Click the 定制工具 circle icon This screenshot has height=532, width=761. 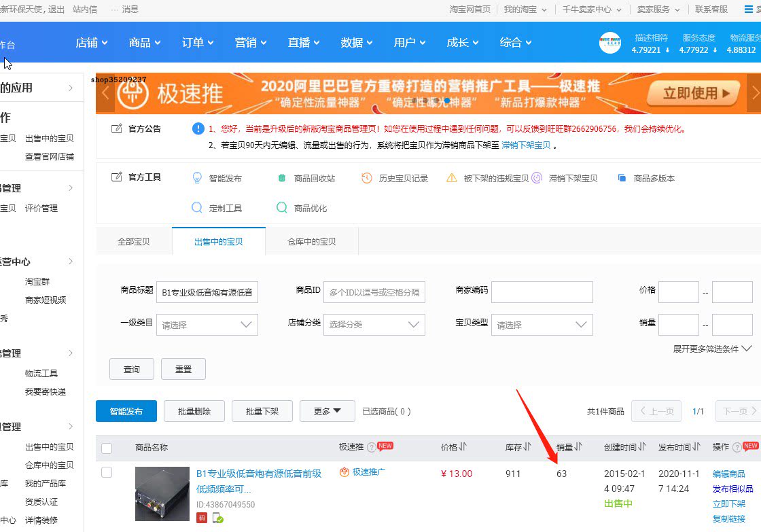197,208
